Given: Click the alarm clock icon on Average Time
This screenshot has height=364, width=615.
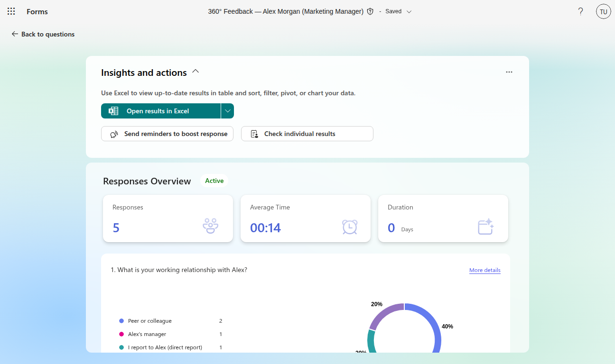Looking at the screenshot, I should point(350,227).
